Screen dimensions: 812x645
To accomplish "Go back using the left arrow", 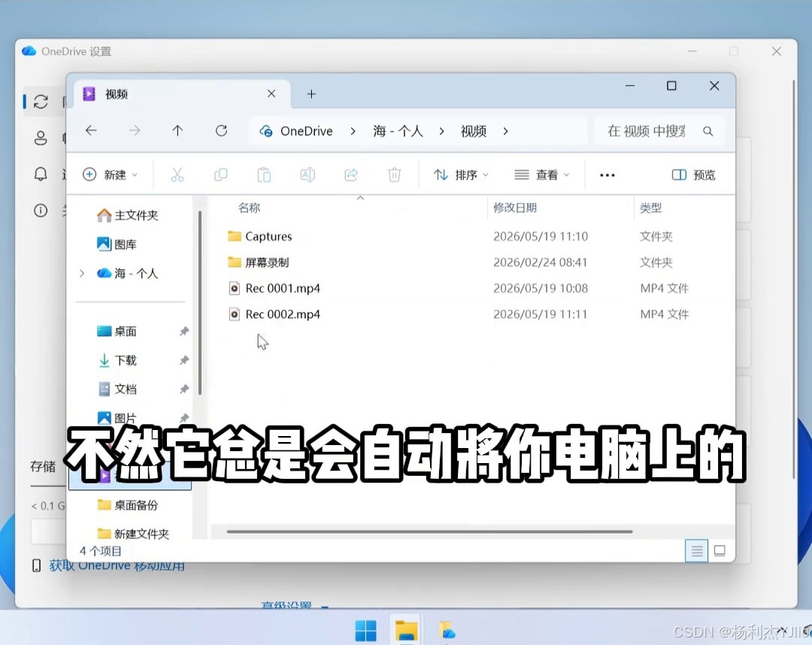I will [x=91, y=131].
